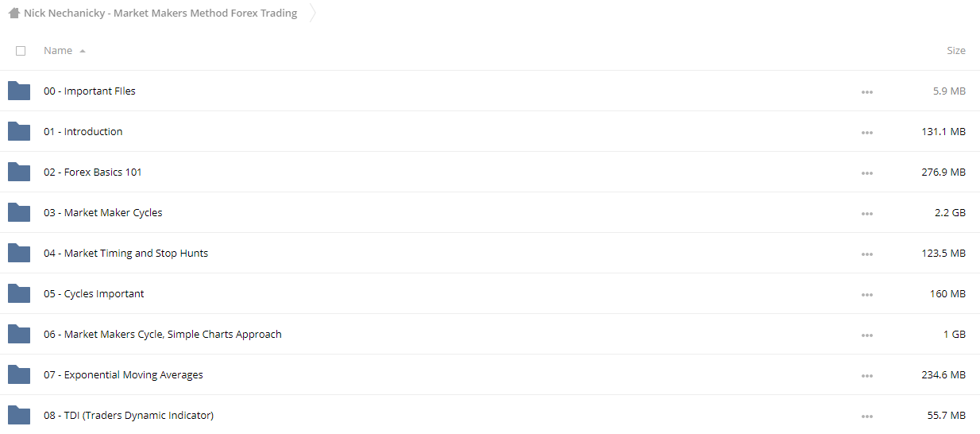The image size is (980, 434).
Task: Click the Nick Nechanicky breadcrumb title
Action: click(x=160, y=13)
